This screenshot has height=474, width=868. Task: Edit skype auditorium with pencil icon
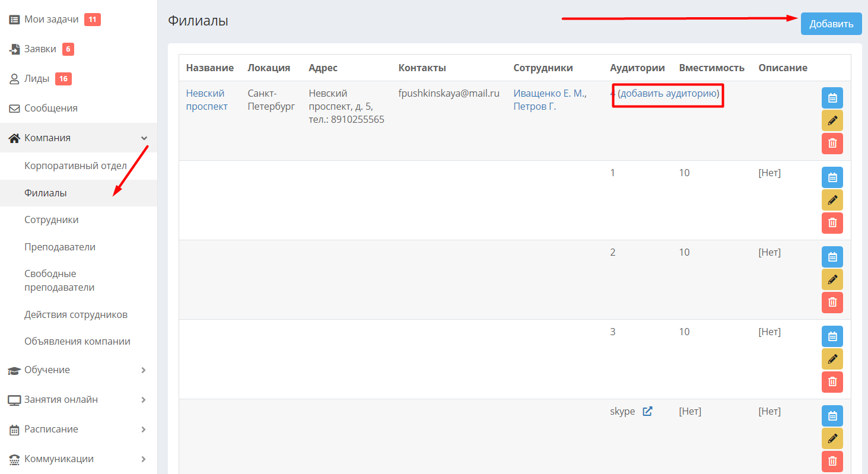point(832,438)
